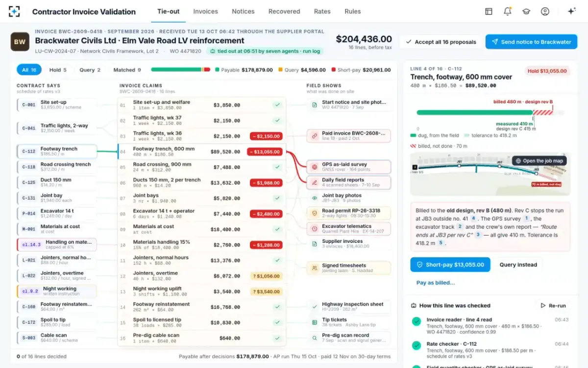The image size is (588, 368).
Task: Choose Query instead
Action: [x=518, y=264]
